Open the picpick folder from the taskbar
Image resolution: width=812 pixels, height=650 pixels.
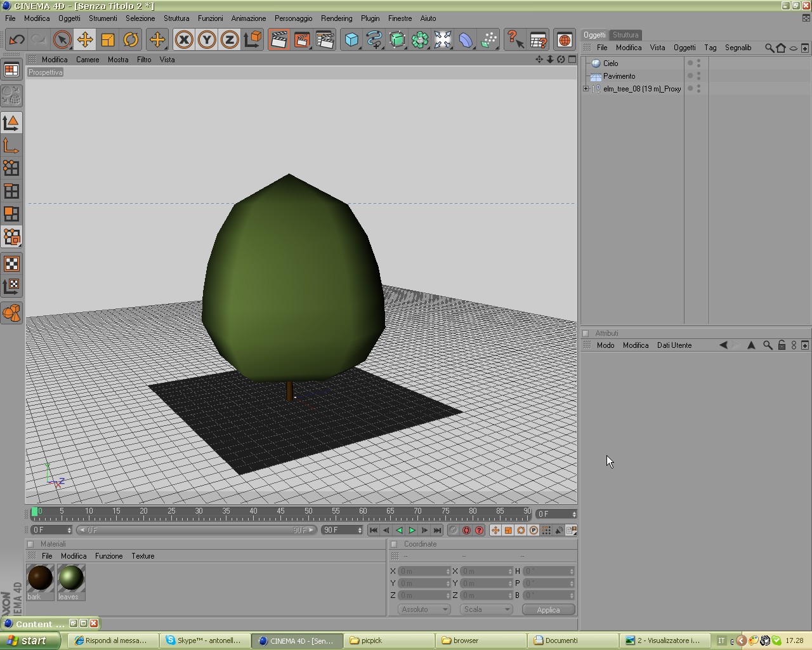coord(388,640)
